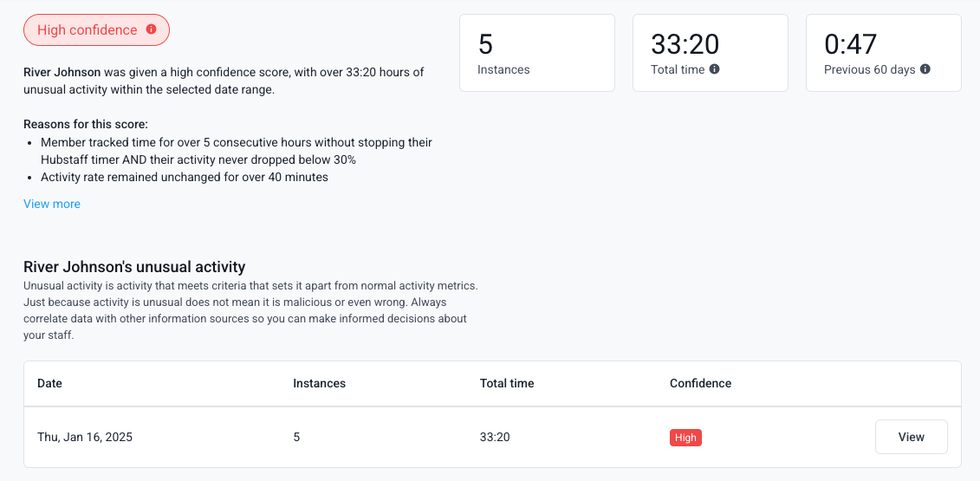The image size is (980, 481).
Task: Click the 33:20 value in table row
Action: pos(495,437)
